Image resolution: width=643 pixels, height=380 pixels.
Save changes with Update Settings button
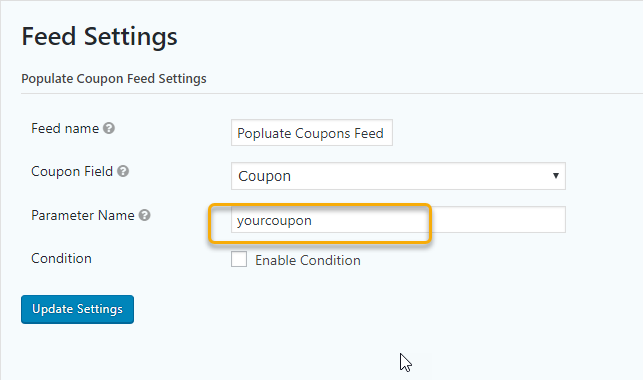[x=78, y=309]
